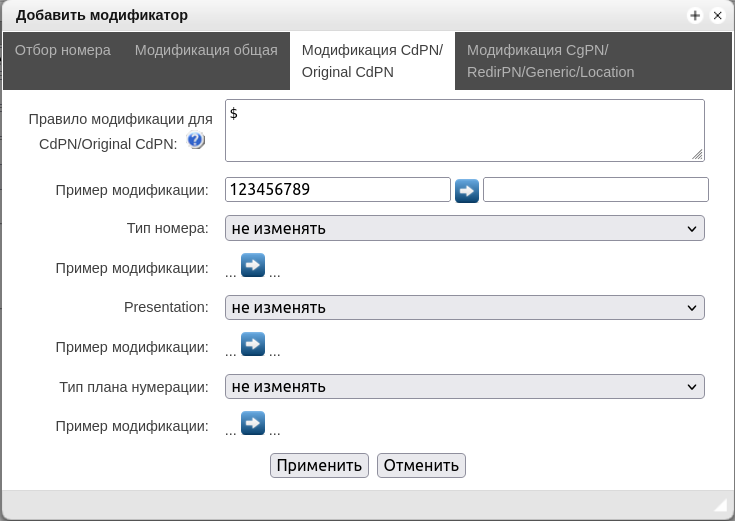Viewport: 735px width, 521px height.
Task: Click arrow icon below Presentation dropdown
Action: (x=253, y=345)
